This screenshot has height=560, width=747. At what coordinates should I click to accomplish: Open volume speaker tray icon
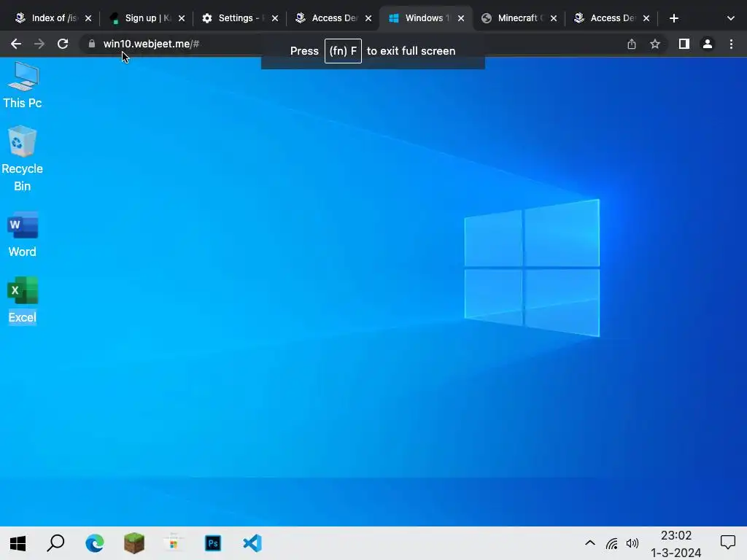pyautogui.click(x=632, y=542)
